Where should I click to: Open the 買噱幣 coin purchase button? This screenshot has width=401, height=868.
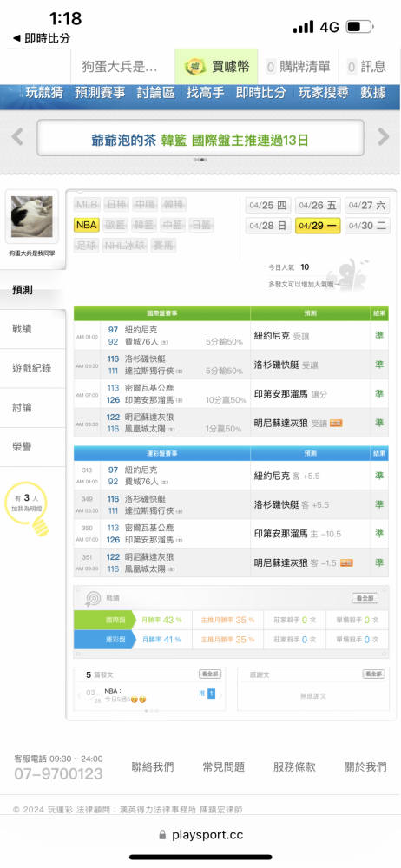click(216, 67)
